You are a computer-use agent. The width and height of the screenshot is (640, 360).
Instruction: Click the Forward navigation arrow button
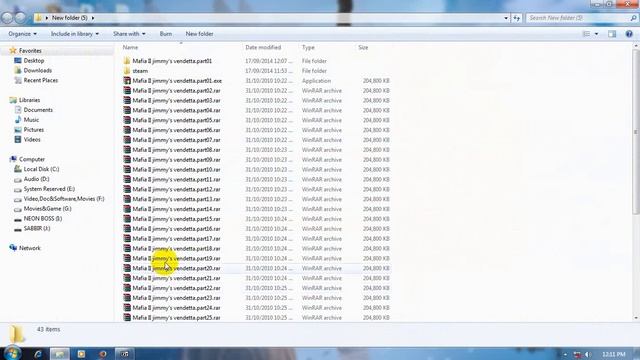tap(20, 18)
